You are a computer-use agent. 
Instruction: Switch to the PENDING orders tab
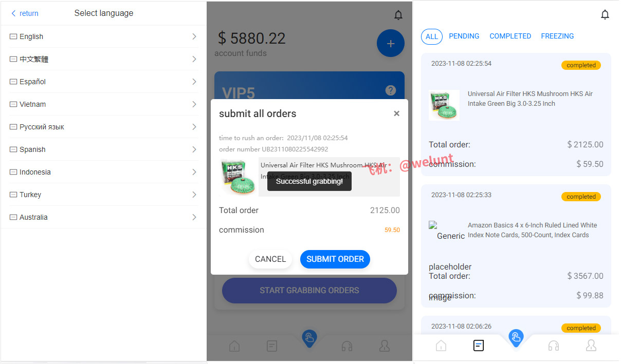point(464,36)
